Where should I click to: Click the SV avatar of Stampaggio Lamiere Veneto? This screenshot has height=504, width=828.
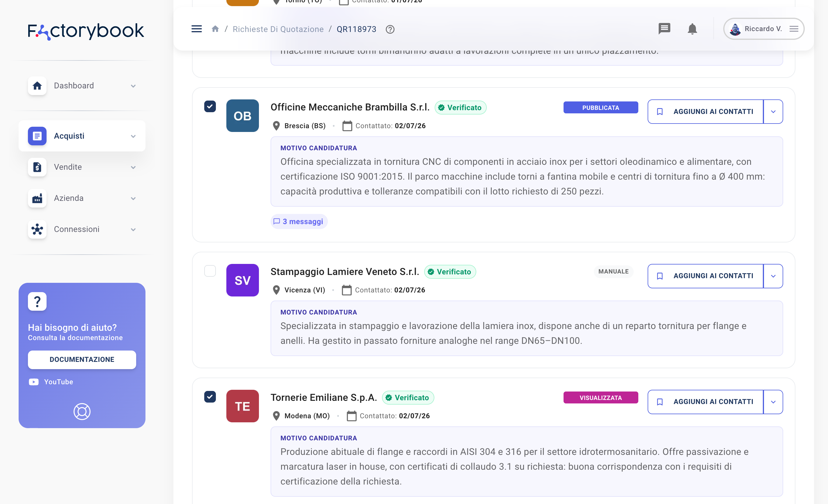pyautogui.click(x=243, y=280)
